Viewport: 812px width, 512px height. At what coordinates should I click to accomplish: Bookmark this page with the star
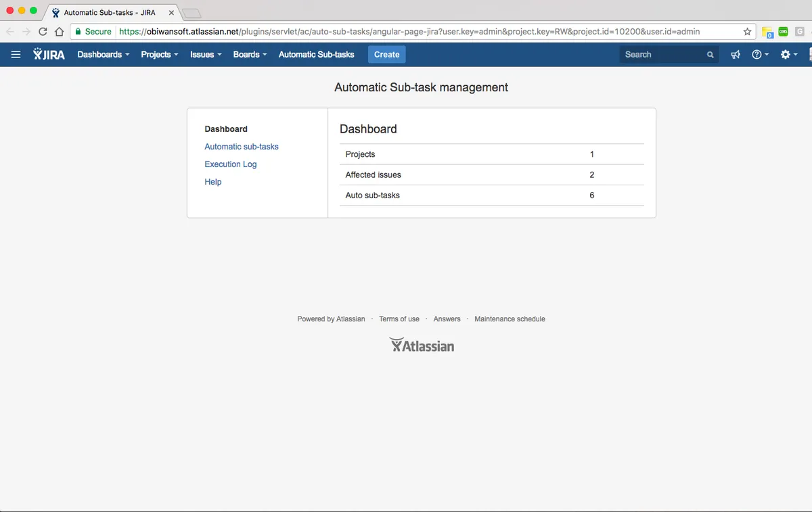click(747, 31)
